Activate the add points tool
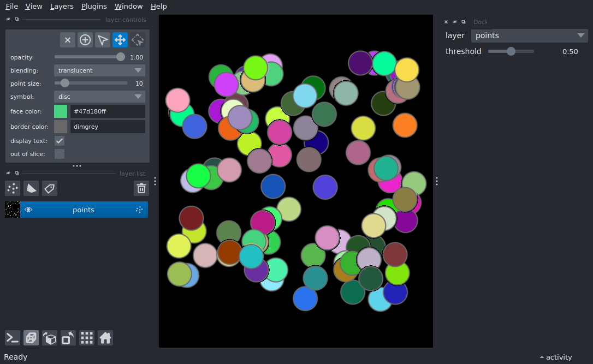 (85, 40)
